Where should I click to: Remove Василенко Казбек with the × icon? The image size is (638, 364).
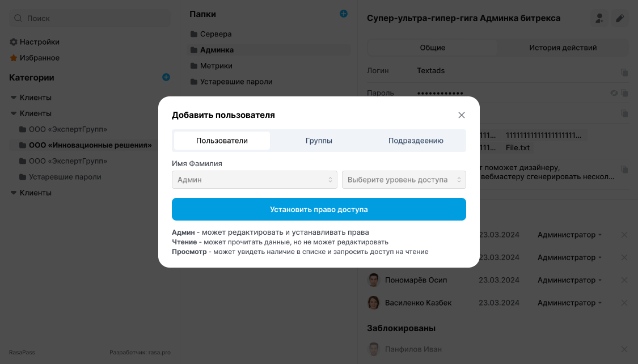(624, 302)
